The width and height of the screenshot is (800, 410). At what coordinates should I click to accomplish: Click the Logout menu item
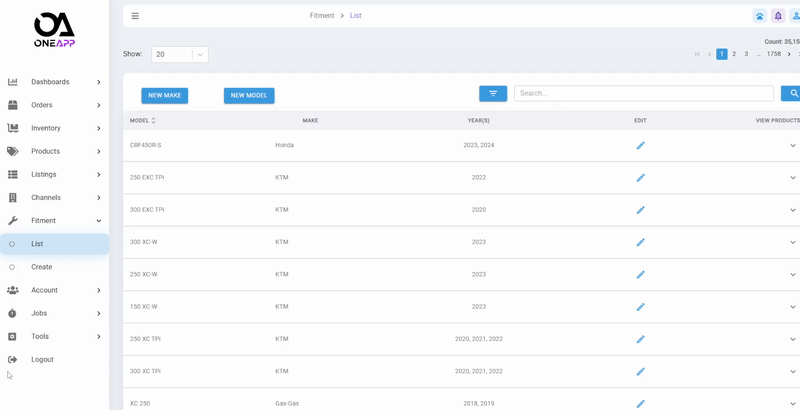tap(55, 360)
